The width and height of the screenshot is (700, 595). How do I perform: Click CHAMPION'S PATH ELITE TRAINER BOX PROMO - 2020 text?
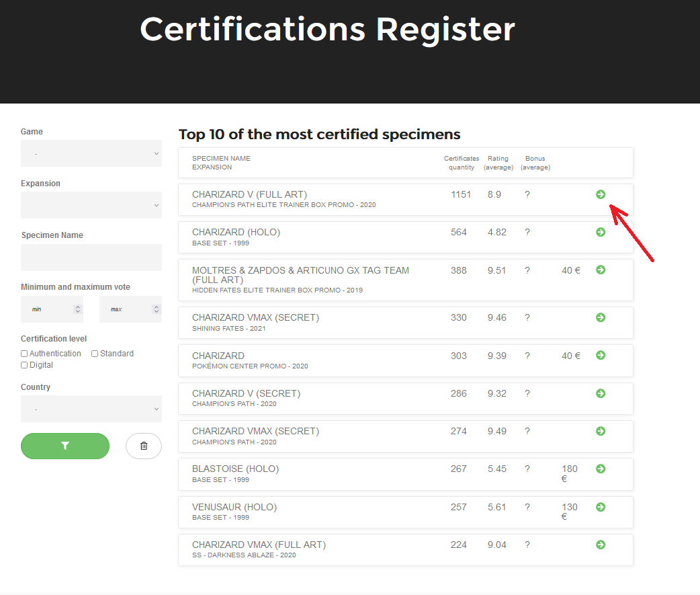[284, 204]
